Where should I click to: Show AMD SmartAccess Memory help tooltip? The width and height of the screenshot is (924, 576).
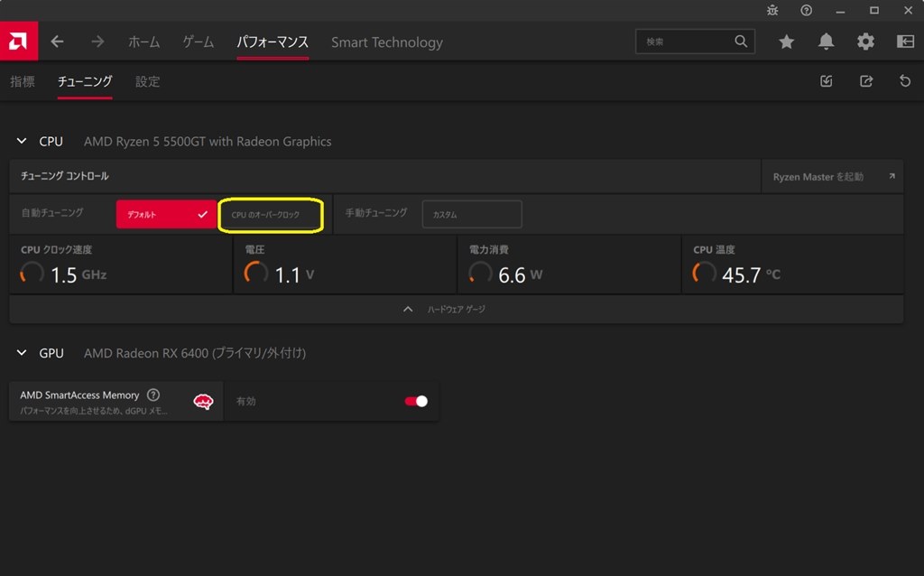point(153,395)
